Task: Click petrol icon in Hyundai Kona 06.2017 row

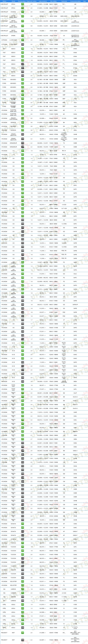Action: (23, 385)
